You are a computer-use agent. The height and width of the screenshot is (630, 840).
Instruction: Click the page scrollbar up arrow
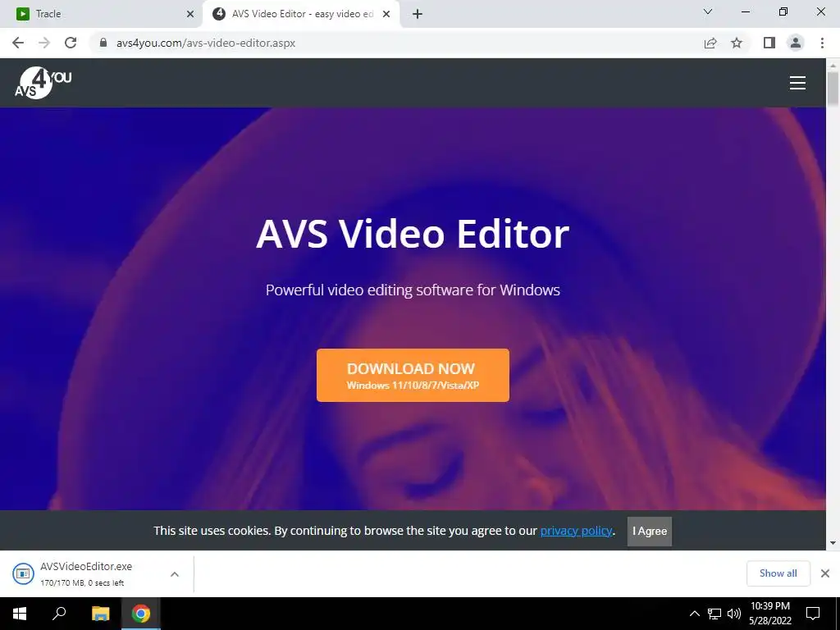pos(833,65)
